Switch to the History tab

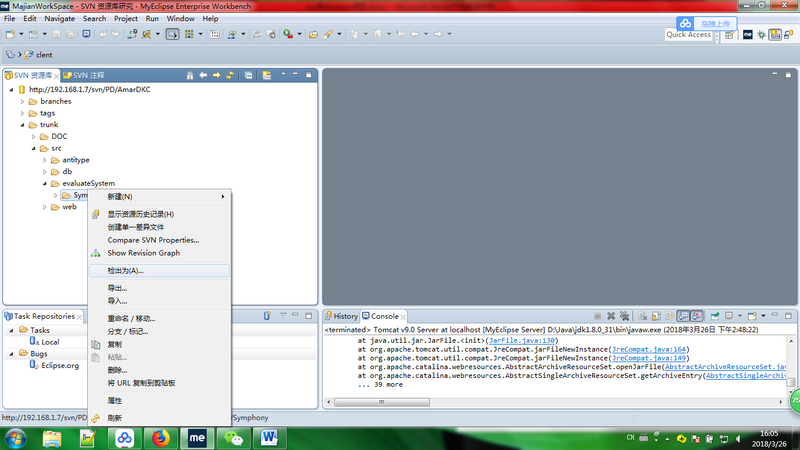[x=340, y=316]
